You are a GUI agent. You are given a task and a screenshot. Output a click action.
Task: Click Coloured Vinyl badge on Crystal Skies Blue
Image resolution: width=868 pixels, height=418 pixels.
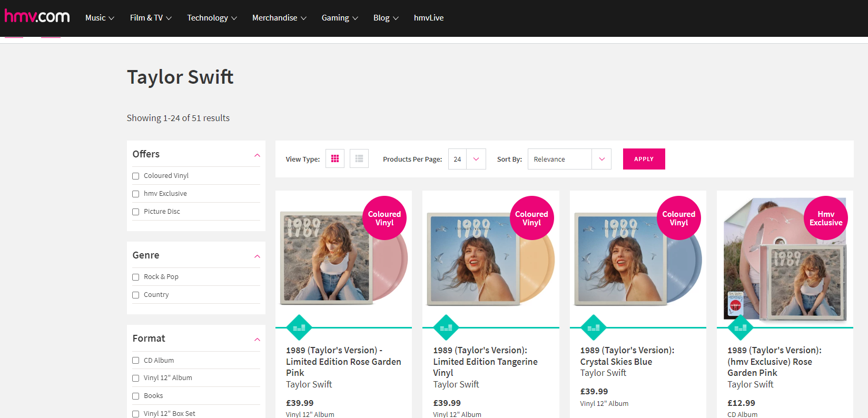(679, 218)
